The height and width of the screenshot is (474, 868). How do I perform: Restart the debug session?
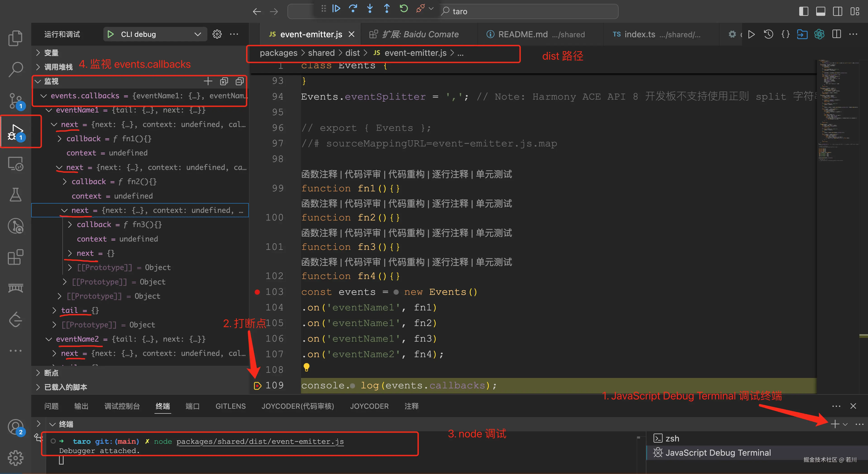click(403, 9)
